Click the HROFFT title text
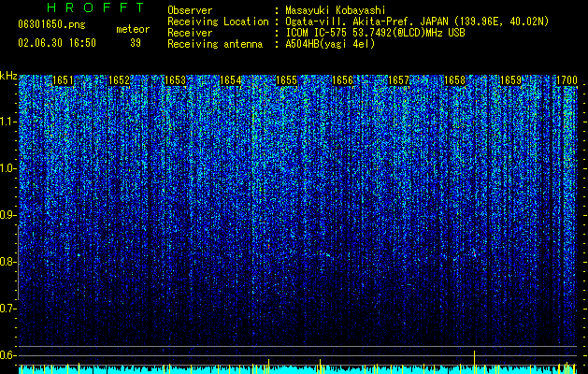588x374 pixels. (x=95, y=7)
